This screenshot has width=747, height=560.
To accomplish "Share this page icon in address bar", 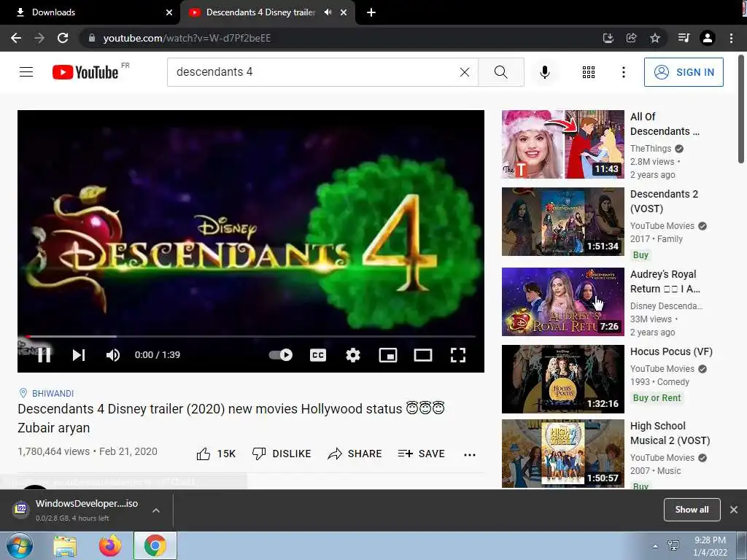I will click(x=631, y=38).
